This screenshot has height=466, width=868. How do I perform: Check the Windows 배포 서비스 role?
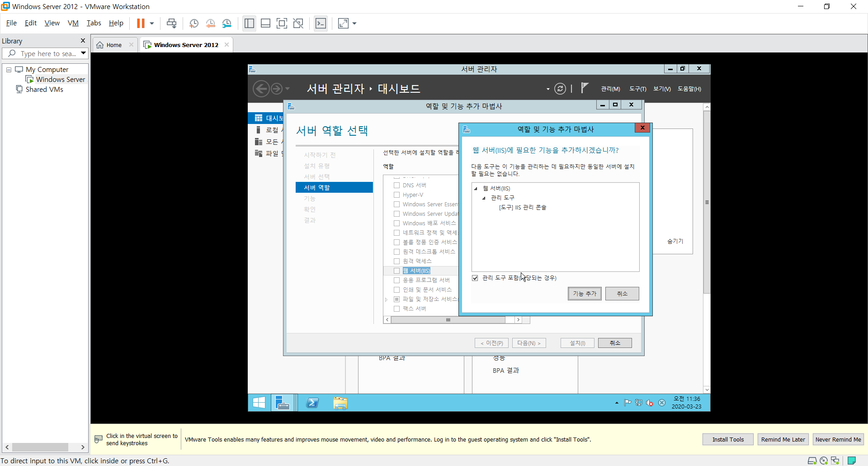point(396,223)
